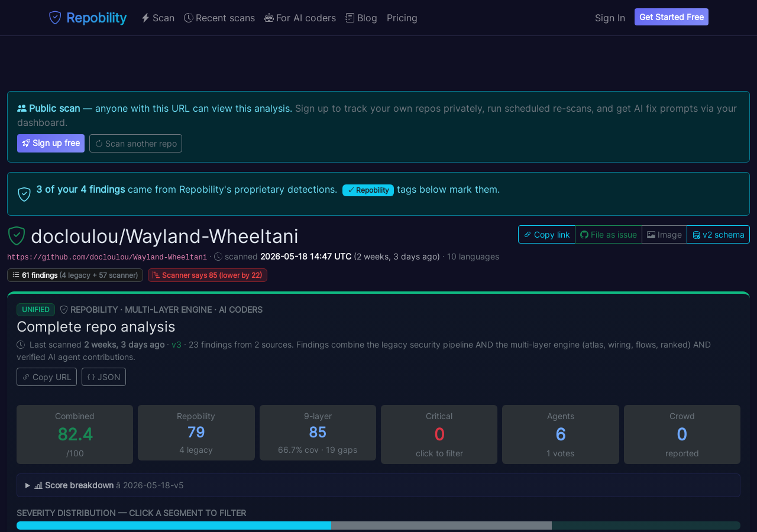Click the green shield beside the repo title
The width and height of the screenshot is (757, 532).
pyautogui.click(x=17, y=236)
